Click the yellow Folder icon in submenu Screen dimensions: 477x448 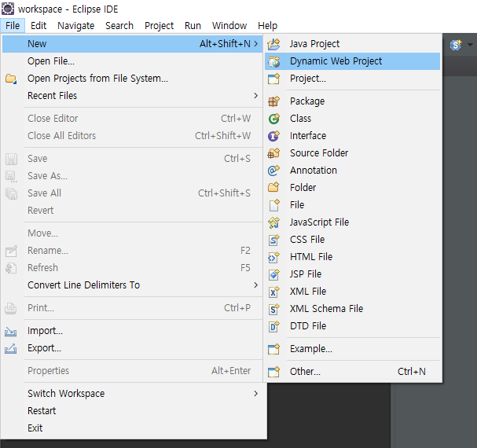point(273,188)
